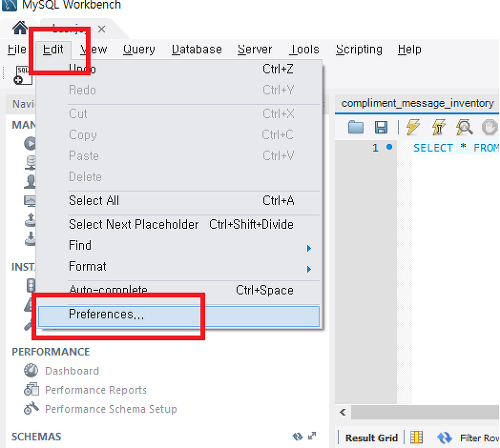Open the Query menu
The image size is (500, 448).
[x=139, y=49]
